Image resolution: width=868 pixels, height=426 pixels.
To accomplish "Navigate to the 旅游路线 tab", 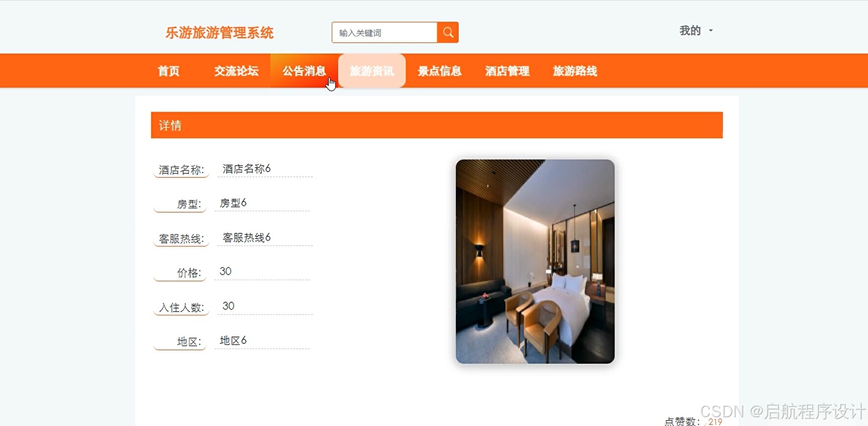I will tap(575, 71).
